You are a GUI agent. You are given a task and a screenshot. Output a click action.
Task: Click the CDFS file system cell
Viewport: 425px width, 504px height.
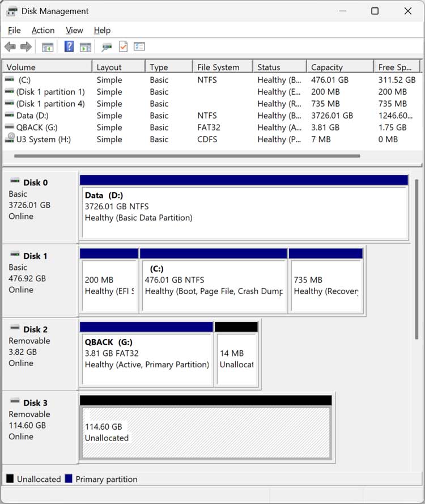click(207, 139)
